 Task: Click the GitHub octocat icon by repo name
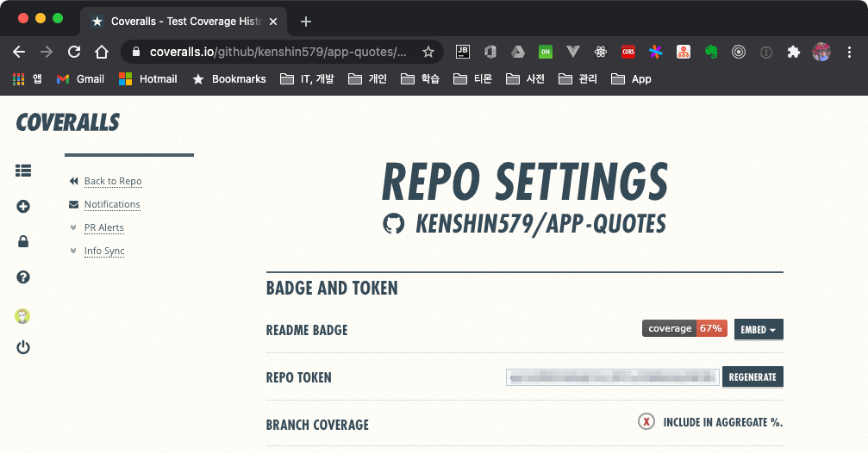(x=393, y=224)
